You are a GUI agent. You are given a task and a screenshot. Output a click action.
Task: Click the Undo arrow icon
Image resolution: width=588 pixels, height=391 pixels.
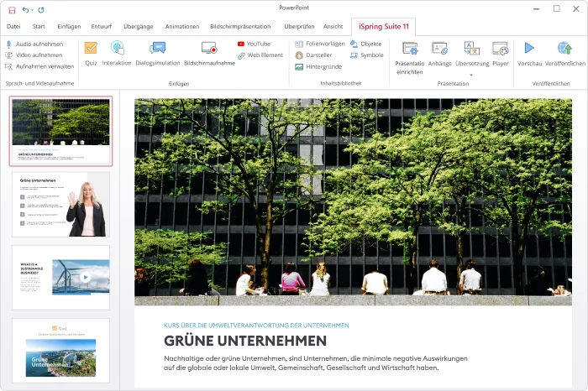[25, 10]
